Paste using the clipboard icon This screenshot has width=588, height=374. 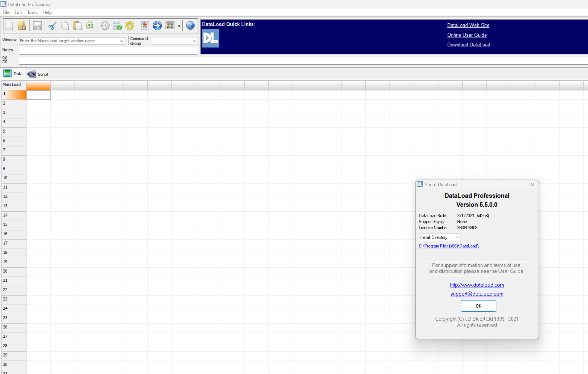(x=78, y=26)
